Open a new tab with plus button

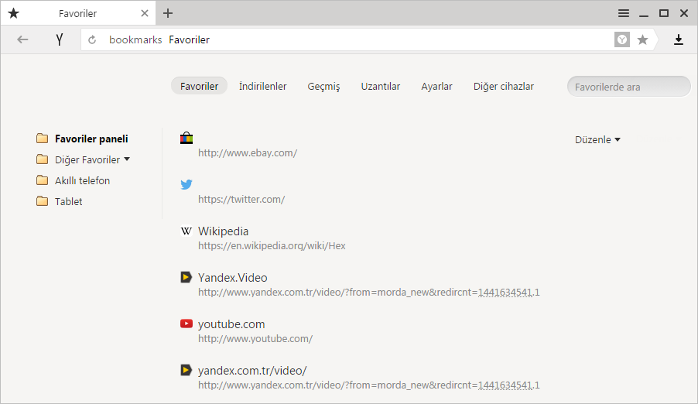pos(168,13)
